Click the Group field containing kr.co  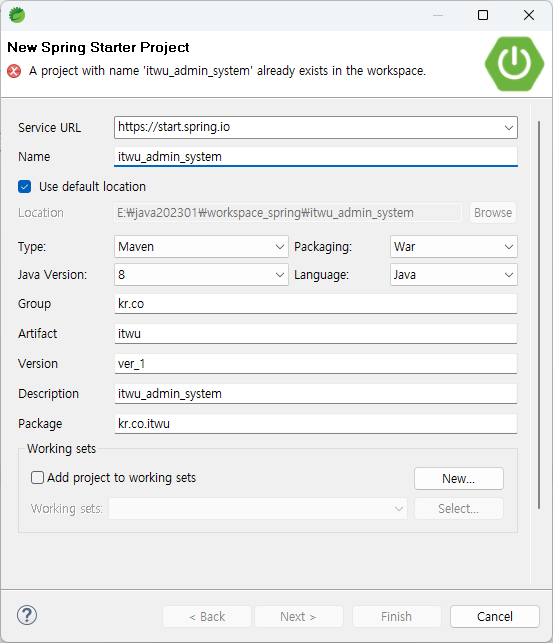pos(316,304)
